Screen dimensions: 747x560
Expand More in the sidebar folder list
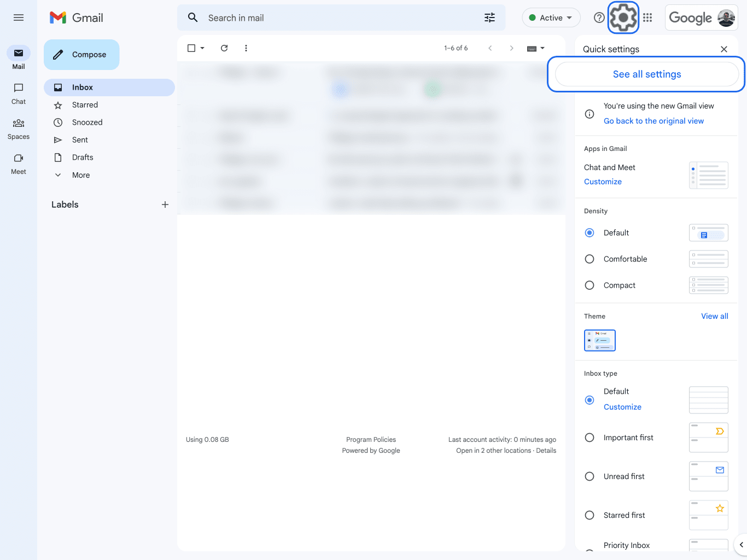click(80, 175)
